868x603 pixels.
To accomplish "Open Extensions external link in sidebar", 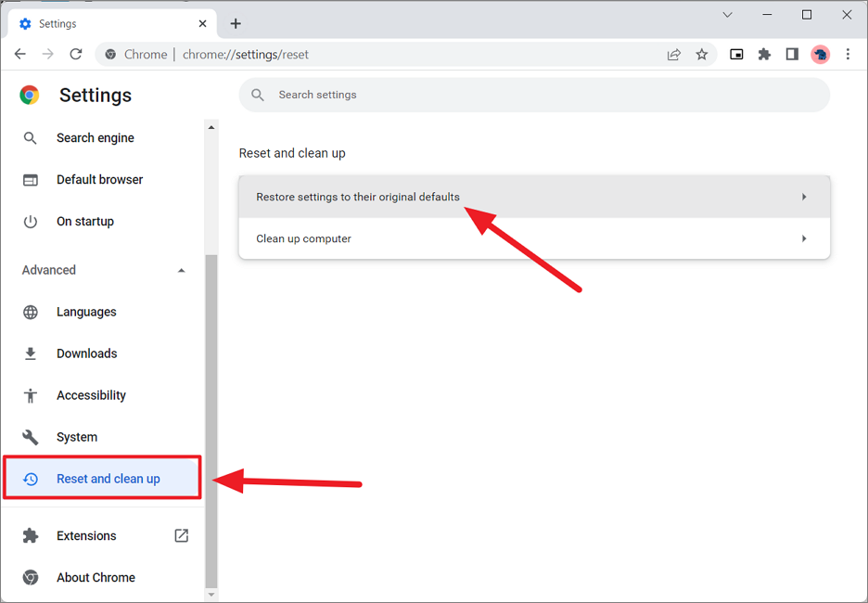I will point(181,535).
